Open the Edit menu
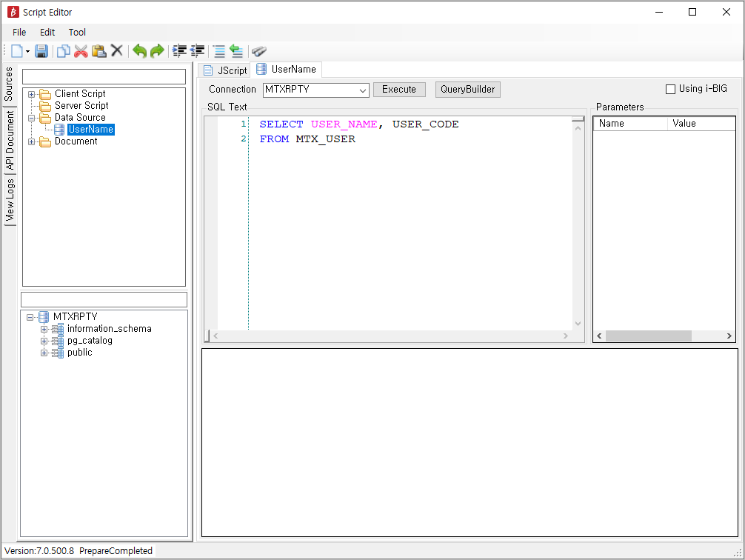Image resolution: width=745 pixels, height=560 pixels. 47,33
